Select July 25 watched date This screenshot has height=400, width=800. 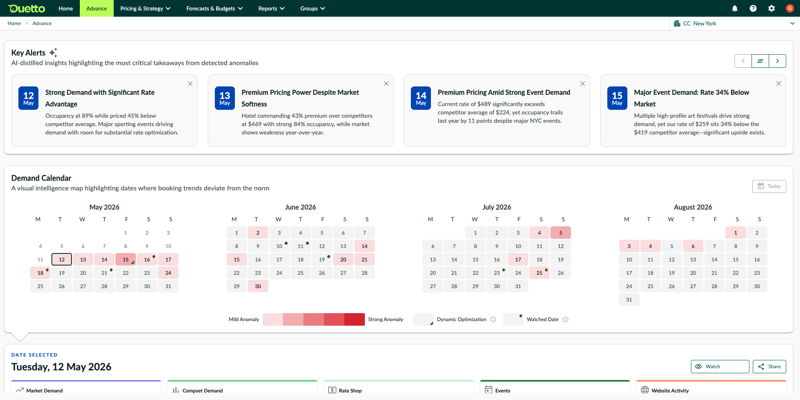point(539,272)
